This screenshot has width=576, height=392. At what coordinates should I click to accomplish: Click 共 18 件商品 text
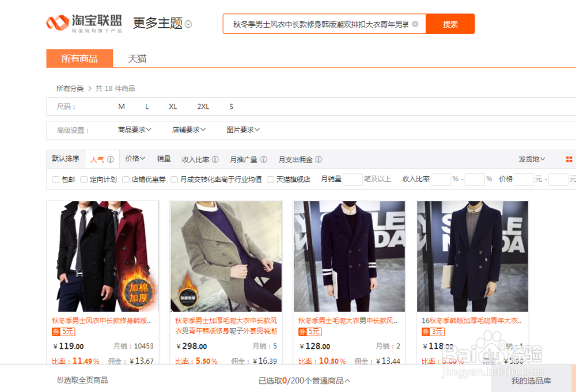tap(115, 89)
